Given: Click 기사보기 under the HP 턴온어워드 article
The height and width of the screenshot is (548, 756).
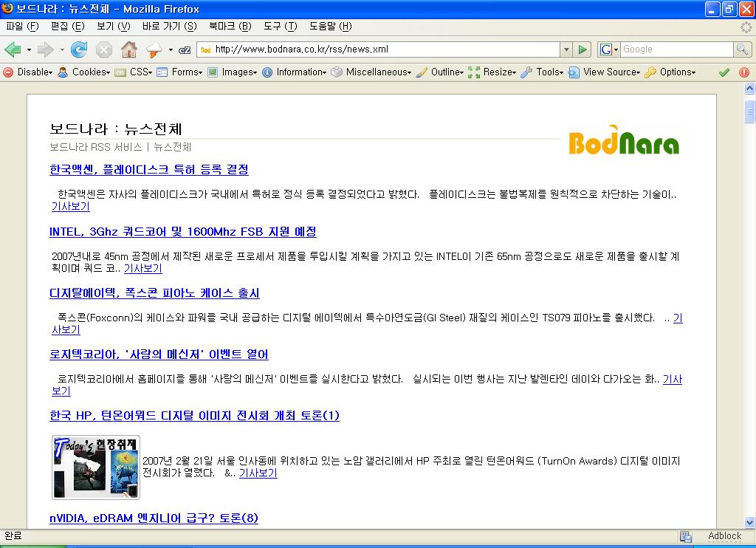Looking at the screenshot, I should point(258,473).
